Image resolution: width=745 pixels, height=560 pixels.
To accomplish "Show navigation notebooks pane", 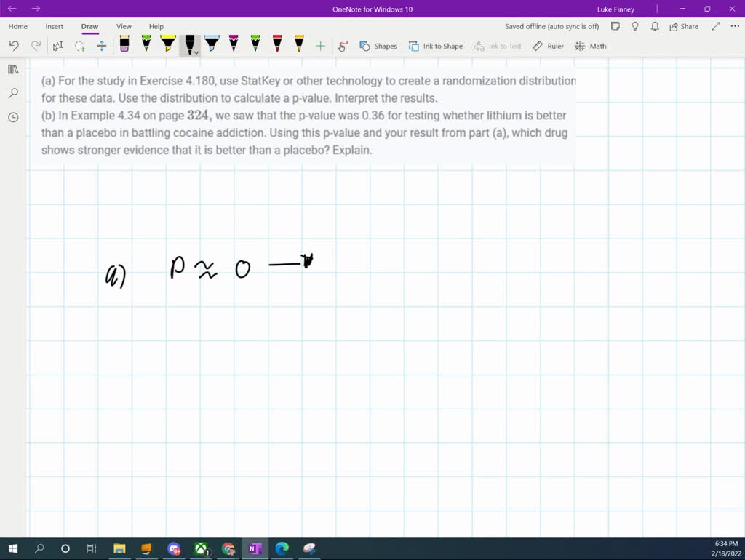I will [x=13, y=69].
